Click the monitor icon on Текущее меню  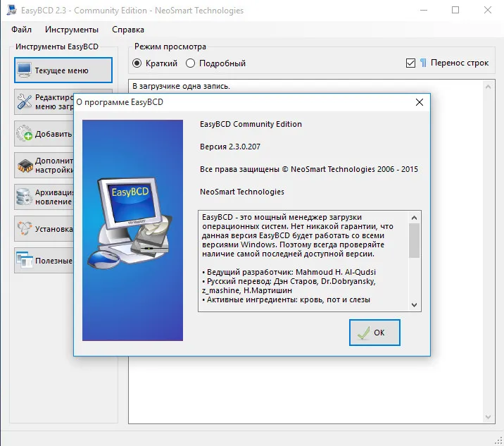25,70
